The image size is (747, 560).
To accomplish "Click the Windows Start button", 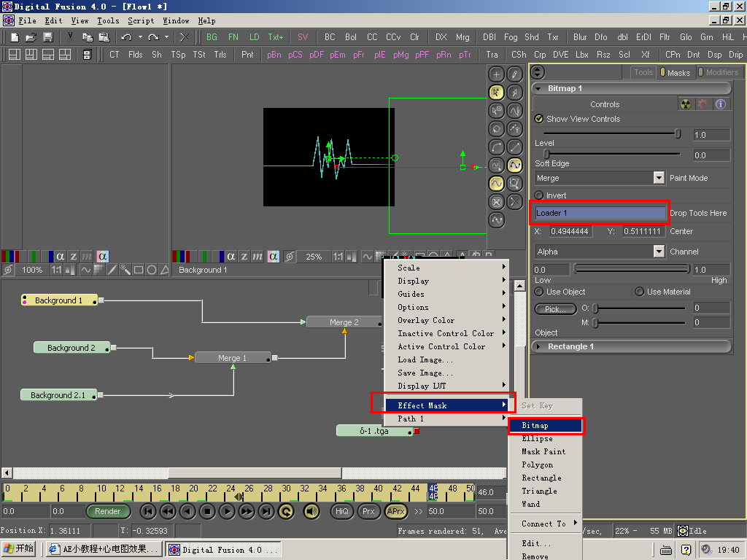I will coord(19,548).
